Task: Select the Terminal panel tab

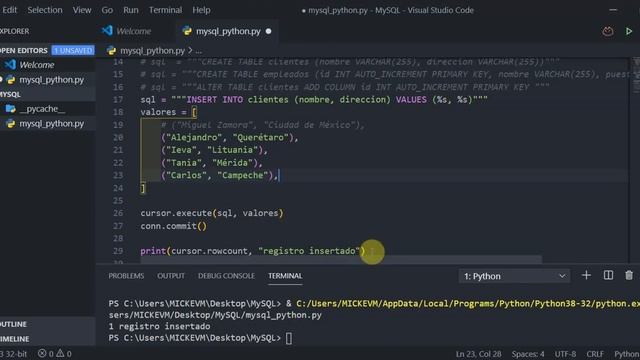Action: point(285,276)
